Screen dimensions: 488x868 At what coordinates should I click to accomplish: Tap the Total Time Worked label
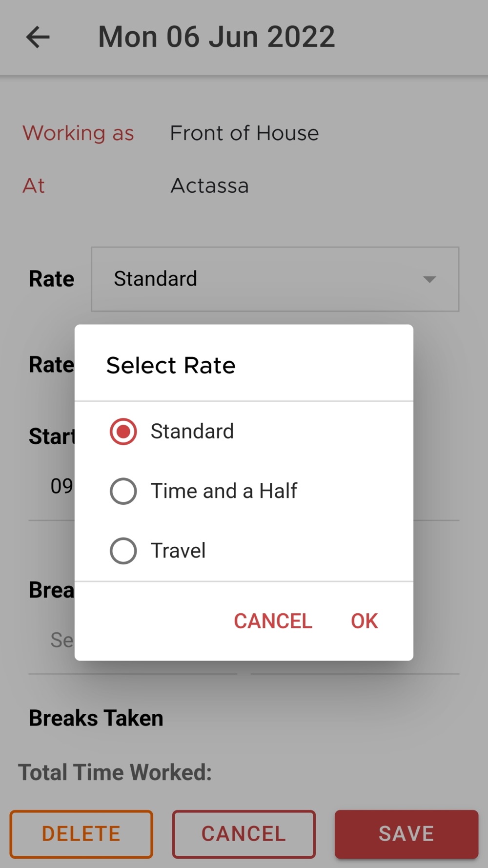point(115,772)
